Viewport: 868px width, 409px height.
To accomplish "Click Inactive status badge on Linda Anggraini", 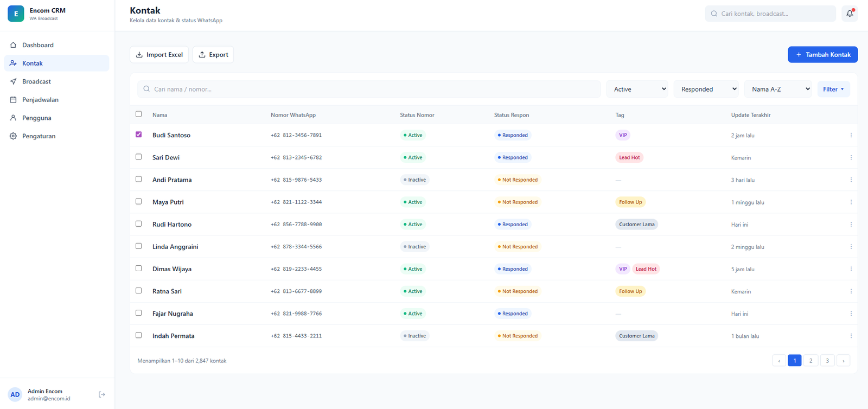I will [415, 247].
